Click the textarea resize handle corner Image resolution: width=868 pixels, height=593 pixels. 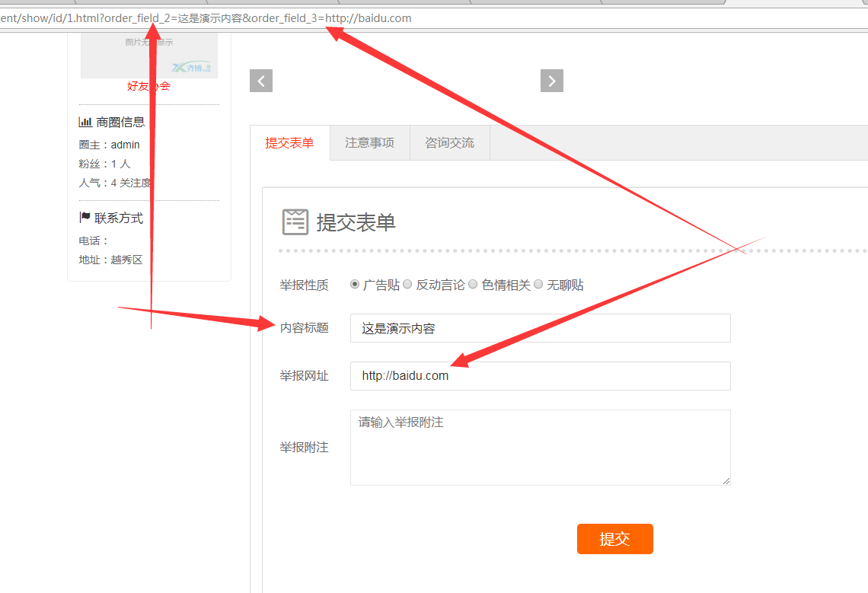[726, 481]
